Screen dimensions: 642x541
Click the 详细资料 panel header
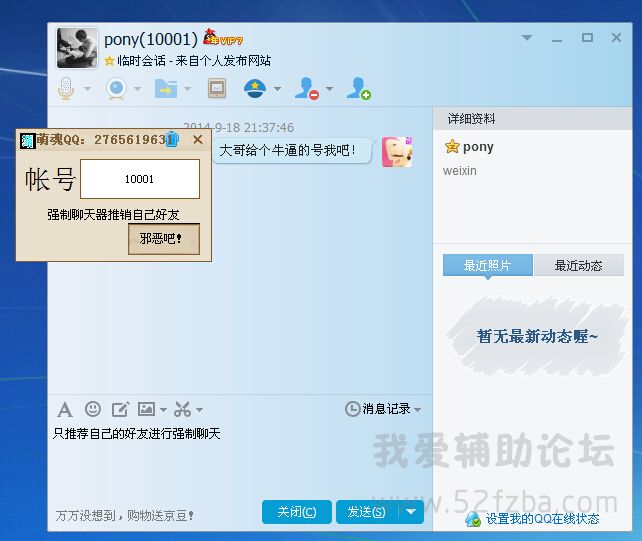click(532, 119)
